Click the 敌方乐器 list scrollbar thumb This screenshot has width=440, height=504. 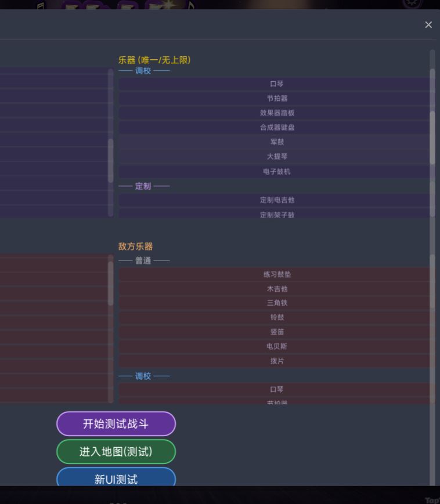click(x=432, y=282)
